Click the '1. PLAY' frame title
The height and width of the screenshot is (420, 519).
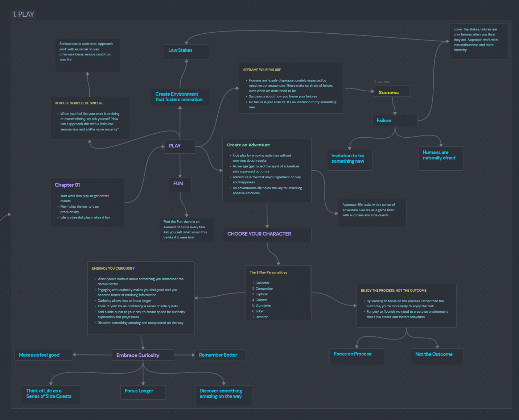click(24, 14)
